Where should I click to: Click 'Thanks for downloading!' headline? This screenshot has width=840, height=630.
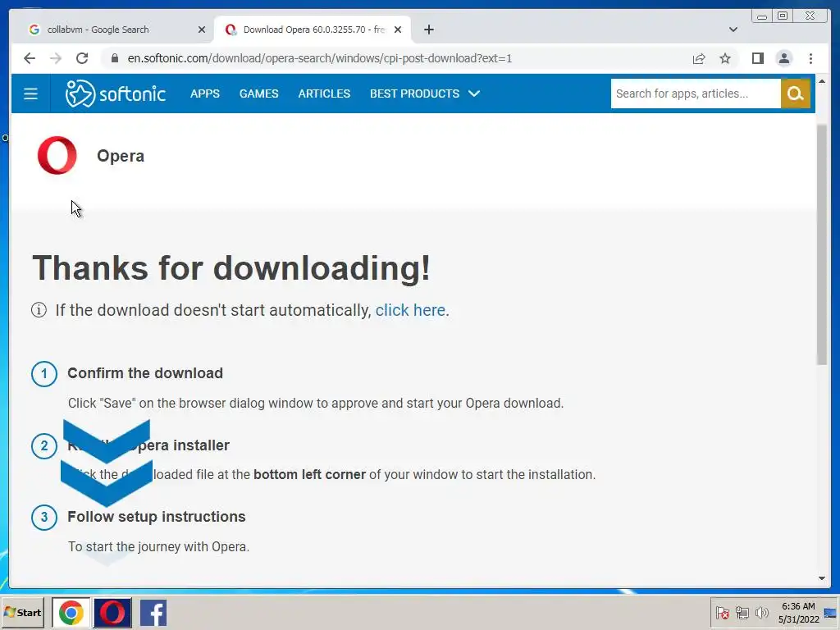coord(231,268)
